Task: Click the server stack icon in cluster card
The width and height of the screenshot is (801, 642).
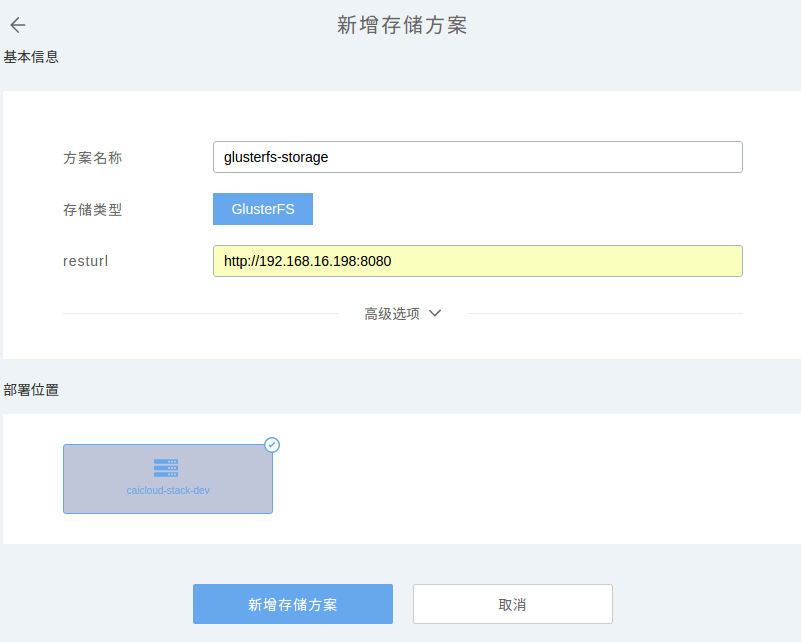Action: pos(166,468)
